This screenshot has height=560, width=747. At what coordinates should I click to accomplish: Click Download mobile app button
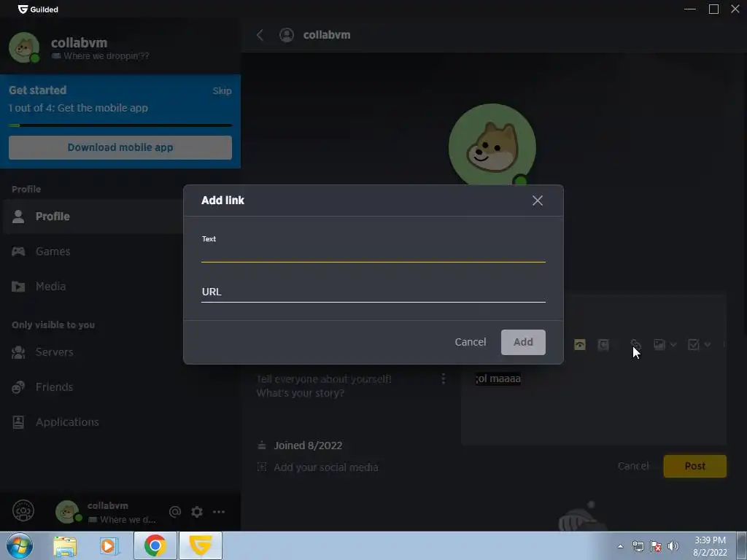pos(120,147)
